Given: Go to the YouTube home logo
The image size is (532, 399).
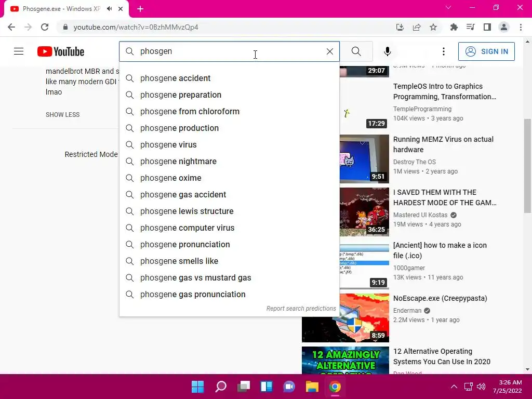Looking at the screenshot, I should point(61,51).
